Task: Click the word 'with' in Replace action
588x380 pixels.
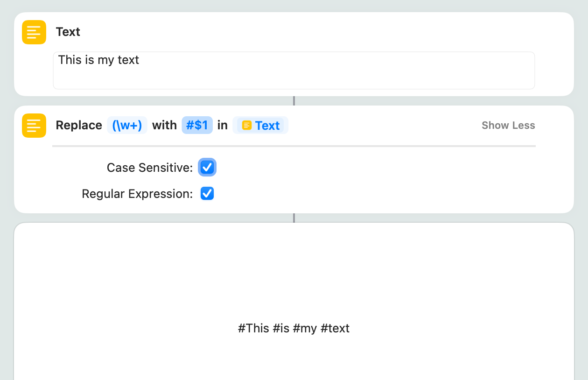Action: [164, 125]
